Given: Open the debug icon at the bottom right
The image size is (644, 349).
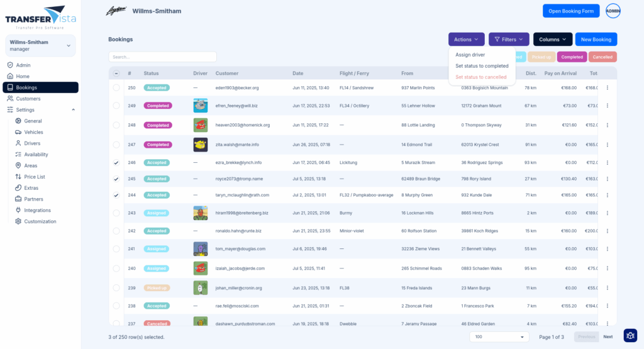Looking at the screenshot, I should click(x=630, y=335).
